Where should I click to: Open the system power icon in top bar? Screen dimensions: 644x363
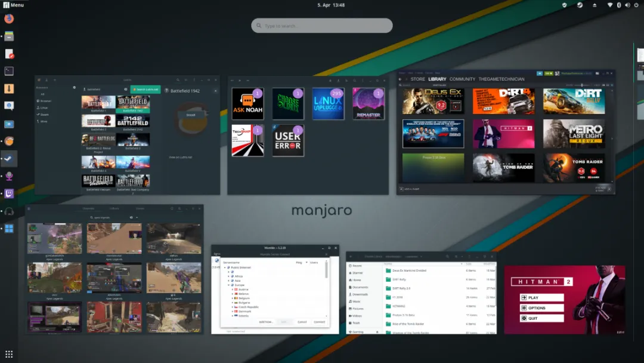pos(636,5)
